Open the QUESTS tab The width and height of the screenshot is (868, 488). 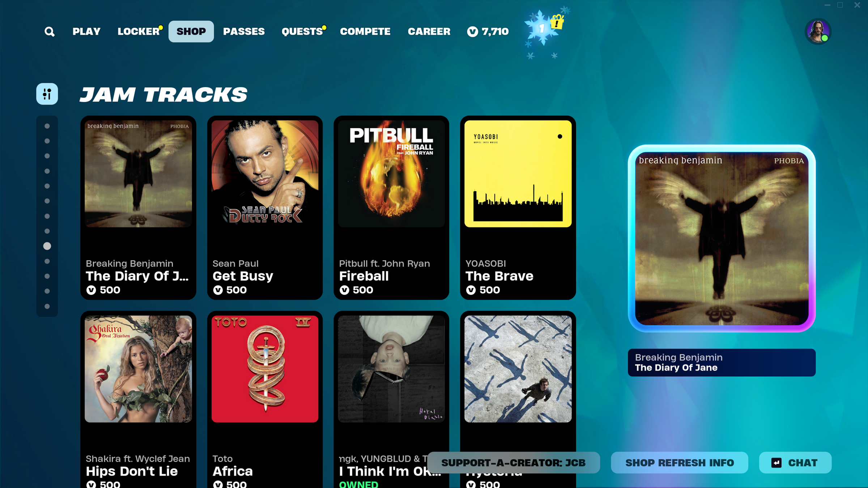302,32
